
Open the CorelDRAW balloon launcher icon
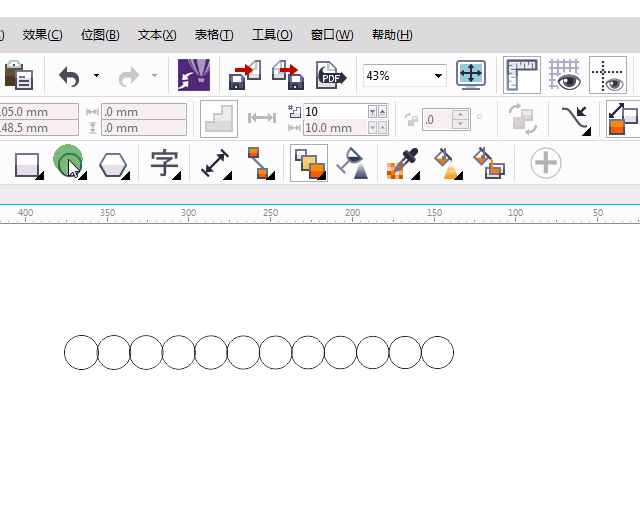pyautogui.click(x=194, y=75)
